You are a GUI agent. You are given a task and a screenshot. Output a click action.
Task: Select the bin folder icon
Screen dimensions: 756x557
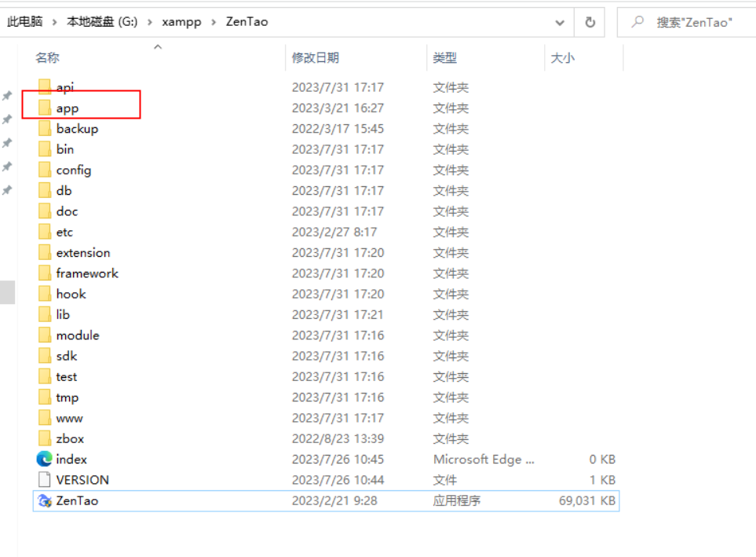45,149
